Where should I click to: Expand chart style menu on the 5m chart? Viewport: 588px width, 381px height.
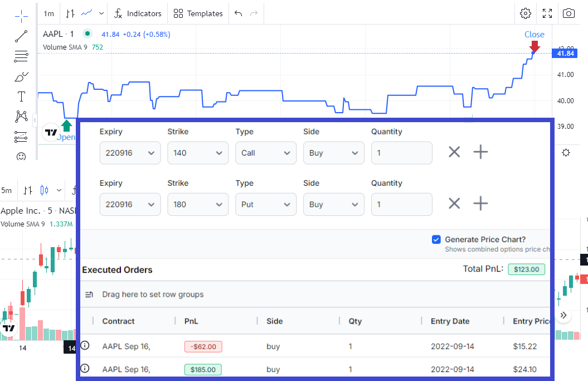(59, 190)
